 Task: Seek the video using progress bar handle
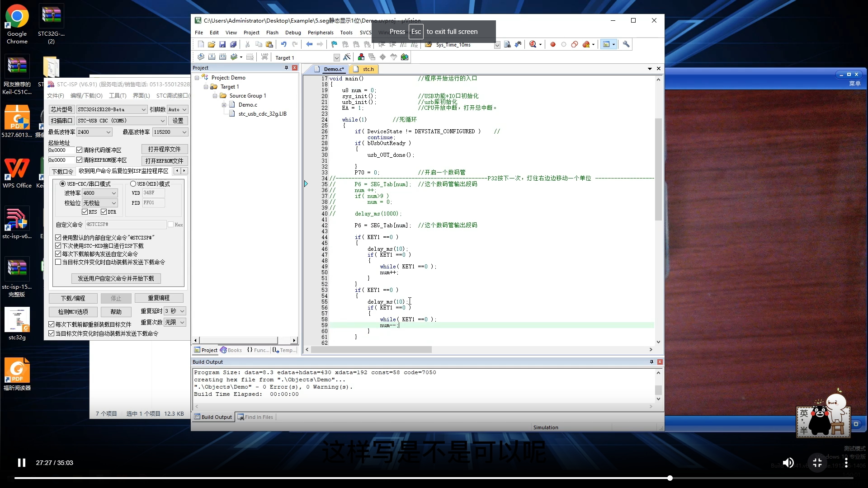pos(670,478)
